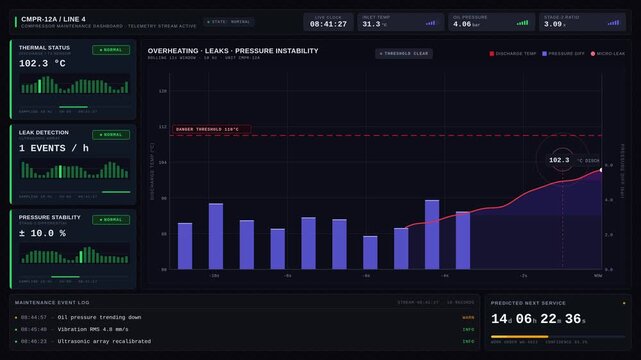The height and width of the screenshot is (360, 641).
Task: Open the Vibration RMS 4.8 mm/s log entry
Action: pyautogui.click(x=245, y=329)
